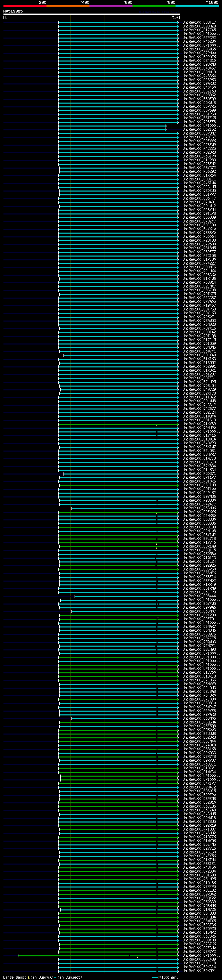Select the UniRef100_B9RAT6 label
The width and height of the screenshot is (222, 980).
pos(199,57)
